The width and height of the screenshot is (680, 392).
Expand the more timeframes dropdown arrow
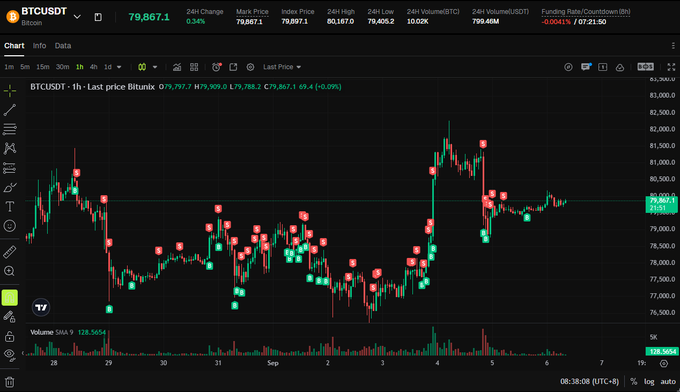click(119, 67)
